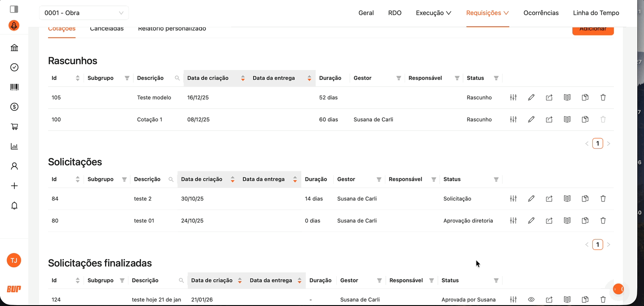Sort Rascunhos by Data de criação
This screenshot has height=306, width=644.
[243, 78]
